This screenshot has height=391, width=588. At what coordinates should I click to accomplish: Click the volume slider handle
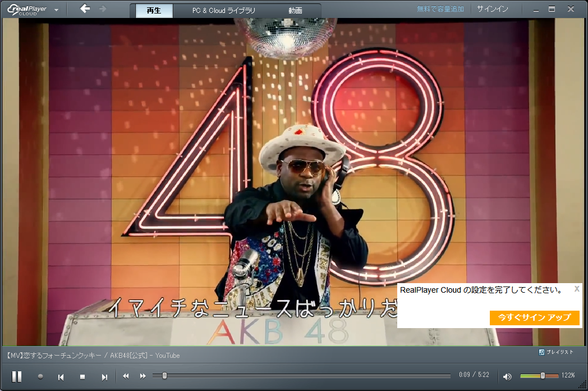(x=542, y=376)
